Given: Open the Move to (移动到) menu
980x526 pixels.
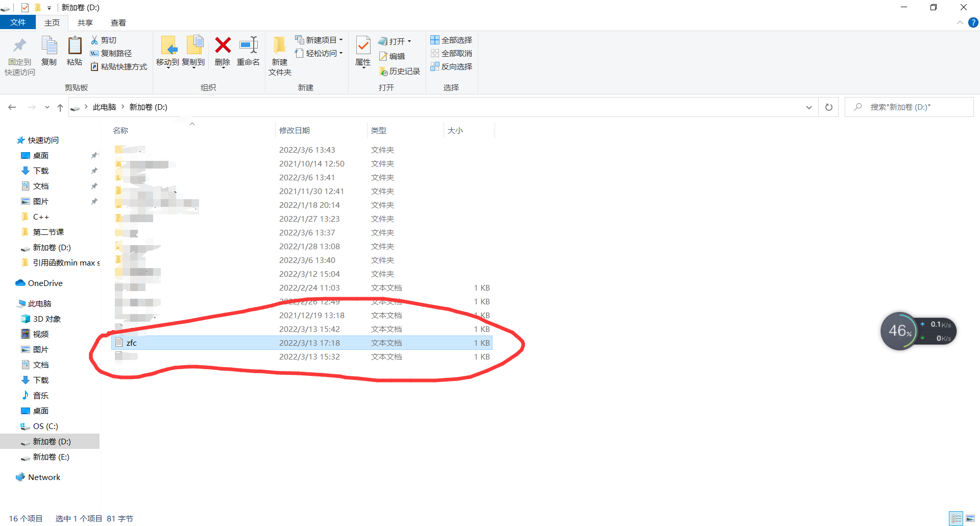Looking at the screenshot, I should pos(167,52).
